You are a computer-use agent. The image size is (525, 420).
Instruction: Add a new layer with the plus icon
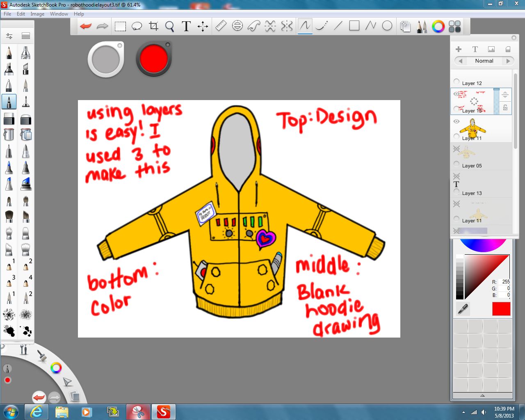[x=458, y=49]
